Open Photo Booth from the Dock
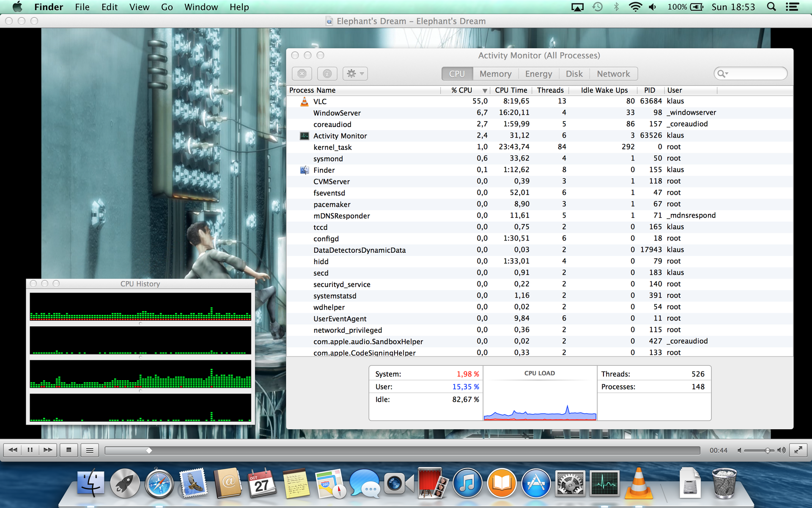Screen dimensions: 812x508 point(432,483)
